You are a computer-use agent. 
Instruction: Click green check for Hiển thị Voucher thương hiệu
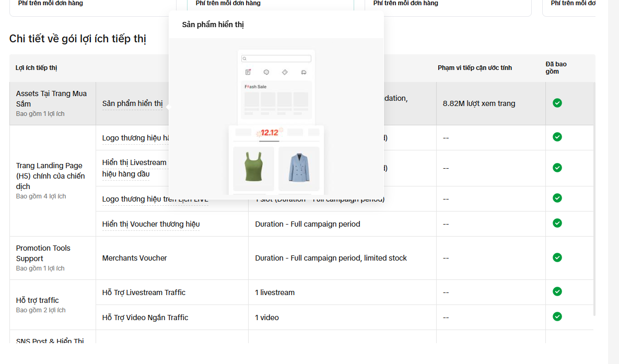click(557, 223)
